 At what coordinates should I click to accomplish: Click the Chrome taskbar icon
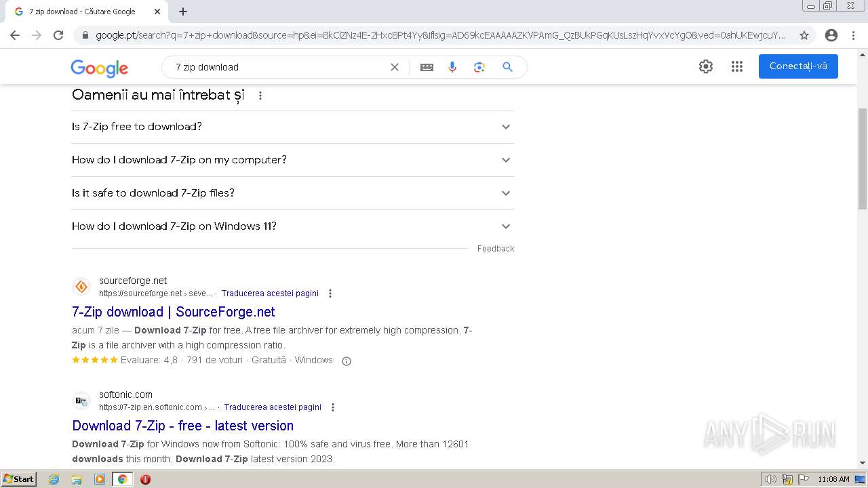[122, 479]
